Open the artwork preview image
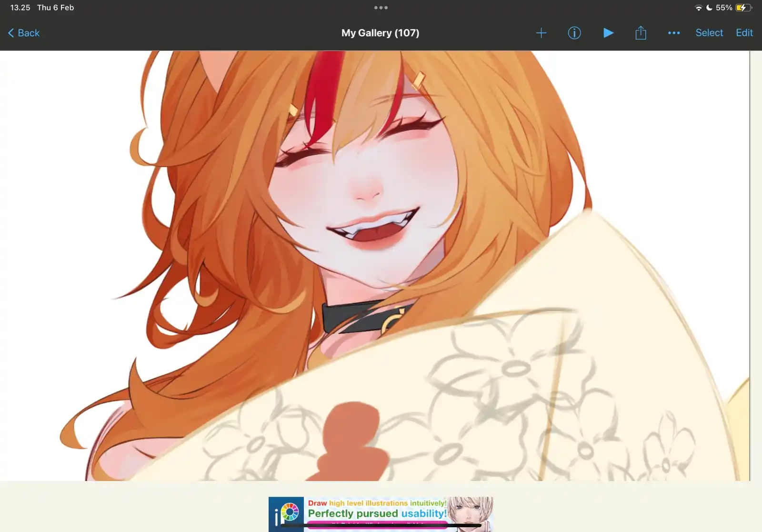 point(375,266)
